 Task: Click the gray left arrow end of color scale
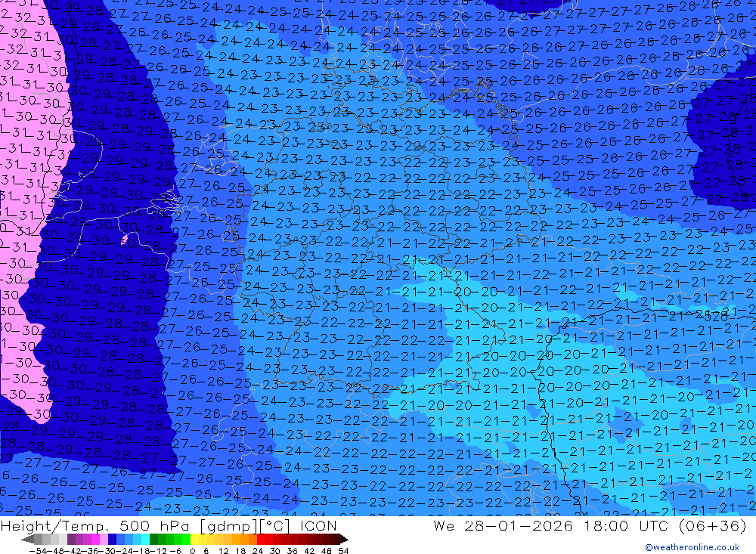tap(27, 540)
